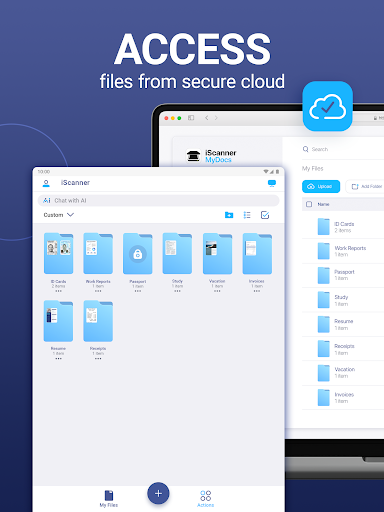Switch to the My Files tab
The width and height of the screenshot is (384, 512).
[x=109, y=499]
